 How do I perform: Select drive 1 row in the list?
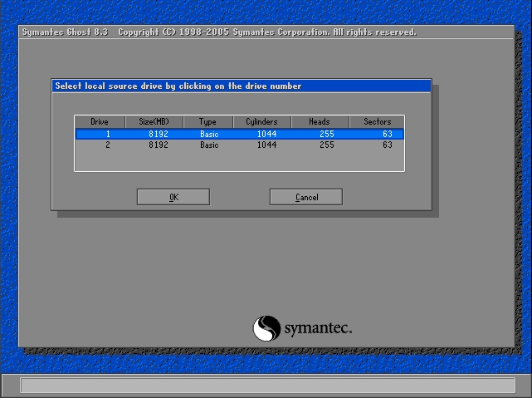tap(240, 134)
